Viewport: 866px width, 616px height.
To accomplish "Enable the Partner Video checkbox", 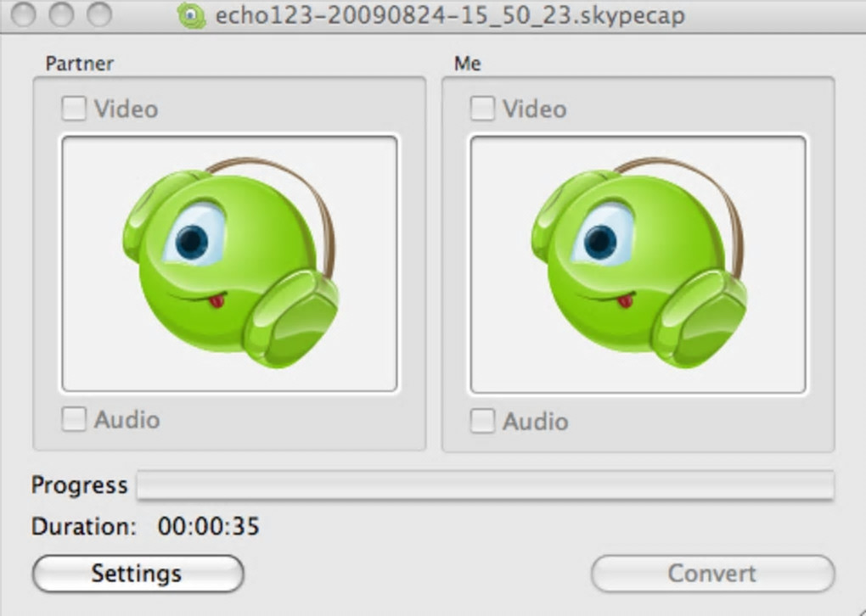I will click(74, 109).
